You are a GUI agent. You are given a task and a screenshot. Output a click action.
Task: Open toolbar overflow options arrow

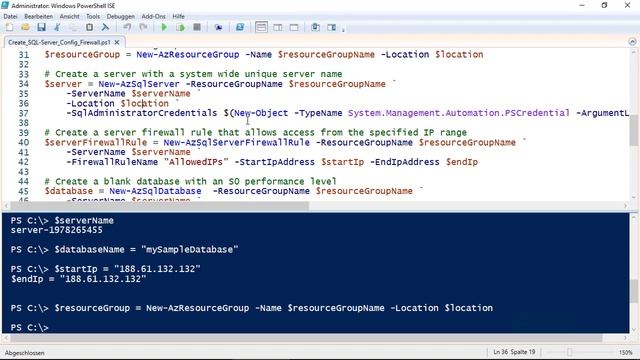coord(343,29)
